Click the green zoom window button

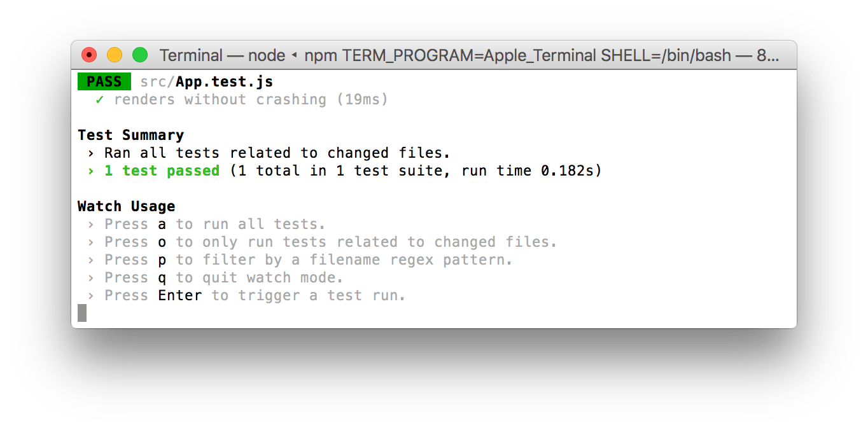139,55
